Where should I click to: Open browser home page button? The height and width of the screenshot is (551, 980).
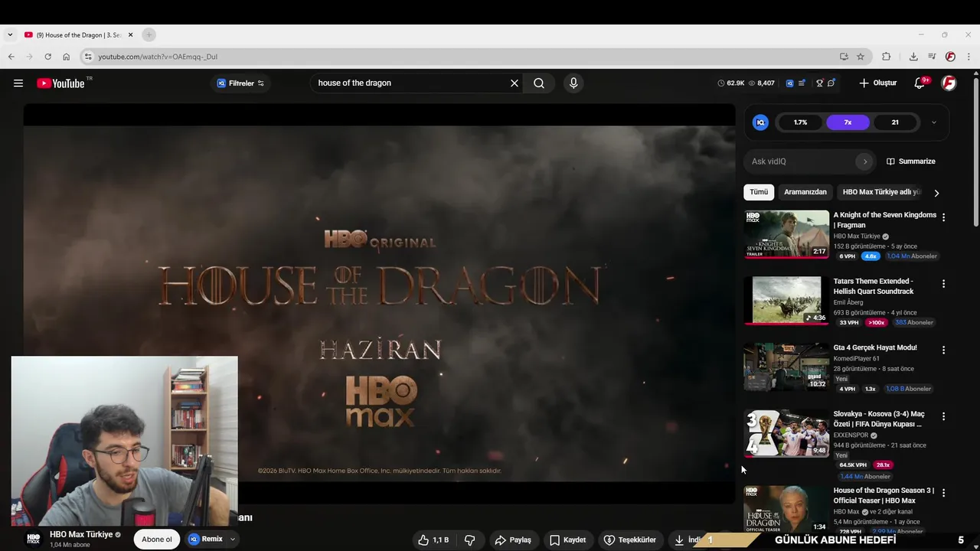click(x=66, y=57)
